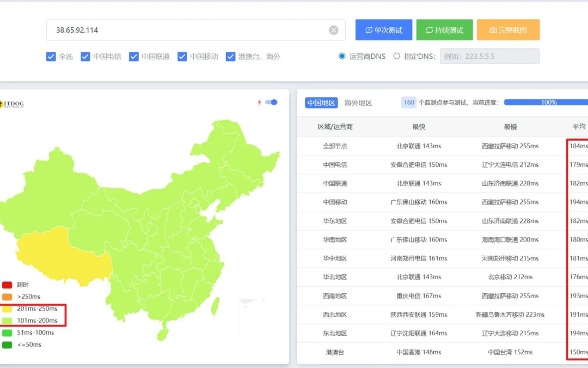Click 中国香港 148ms cell
Screen dimensions: 588x368
(419, 352)
